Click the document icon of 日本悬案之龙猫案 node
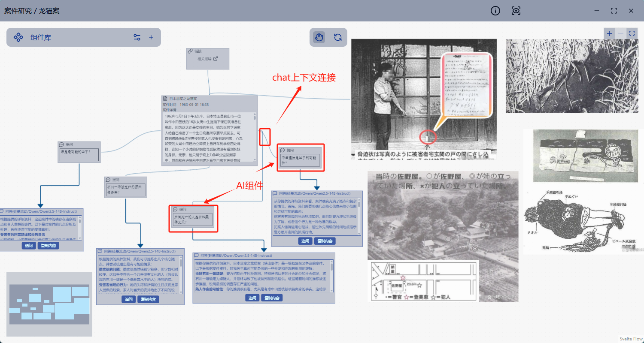Image resolution: width=644 pixels, height=343 pixels. click(x=165, y=99)
